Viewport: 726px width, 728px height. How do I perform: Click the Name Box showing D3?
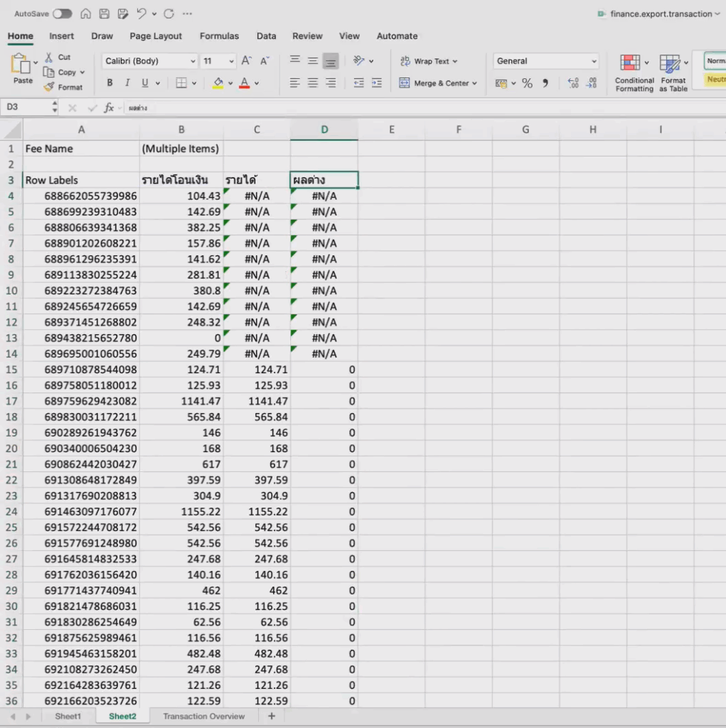(x=28, y=107)
